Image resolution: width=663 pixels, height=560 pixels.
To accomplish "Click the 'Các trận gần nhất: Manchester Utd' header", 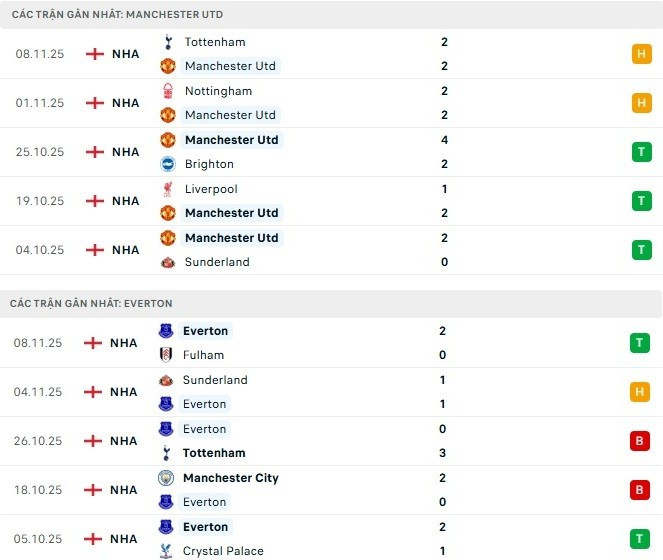I will tap(117, 15).
